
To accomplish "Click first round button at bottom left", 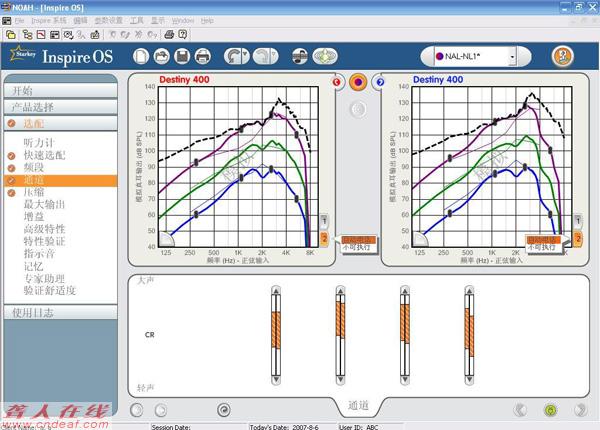I will pos(137,410).
